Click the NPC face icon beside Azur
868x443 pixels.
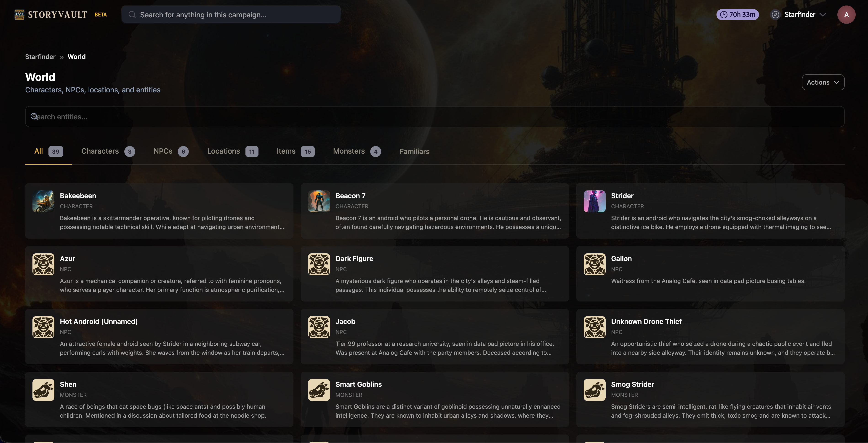coord(43,264)
